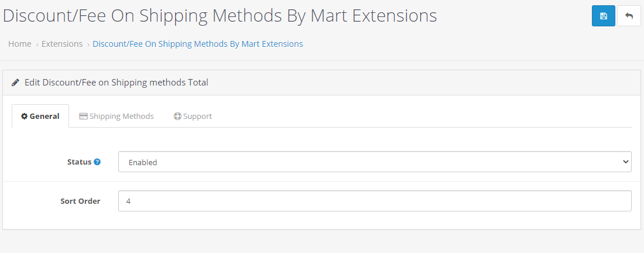Click the Edit Discount/Fee panel heading text
This screenshot has width=644, height=253.
click(117, 83)
